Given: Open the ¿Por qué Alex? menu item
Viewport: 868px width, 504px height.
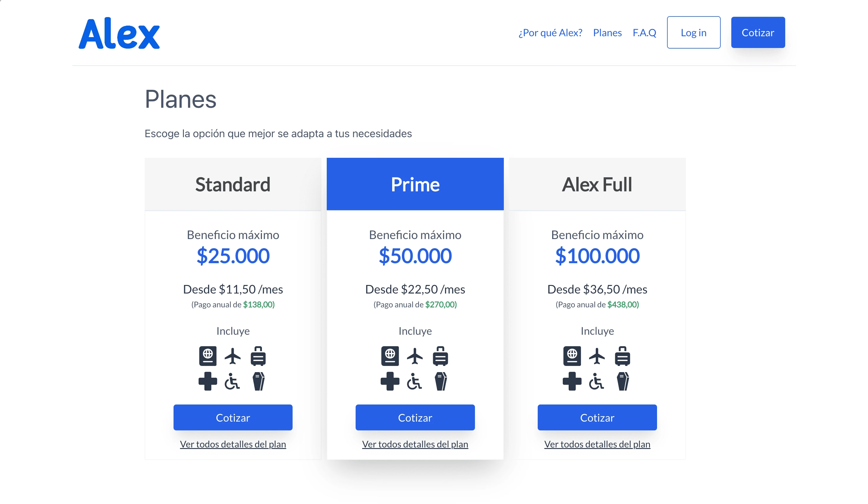Looking at the screenshot, I should pos(550,33).
